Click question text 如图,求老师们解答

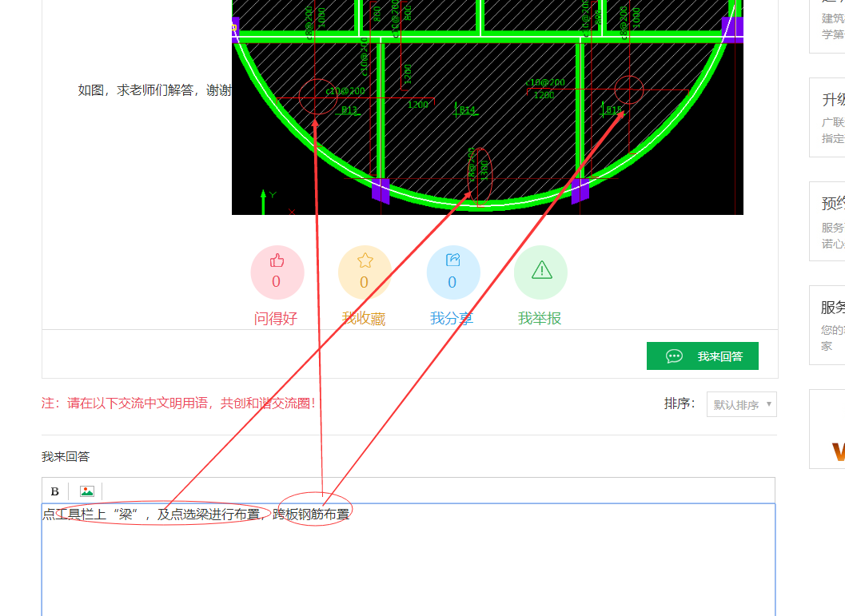pos(154,90)
